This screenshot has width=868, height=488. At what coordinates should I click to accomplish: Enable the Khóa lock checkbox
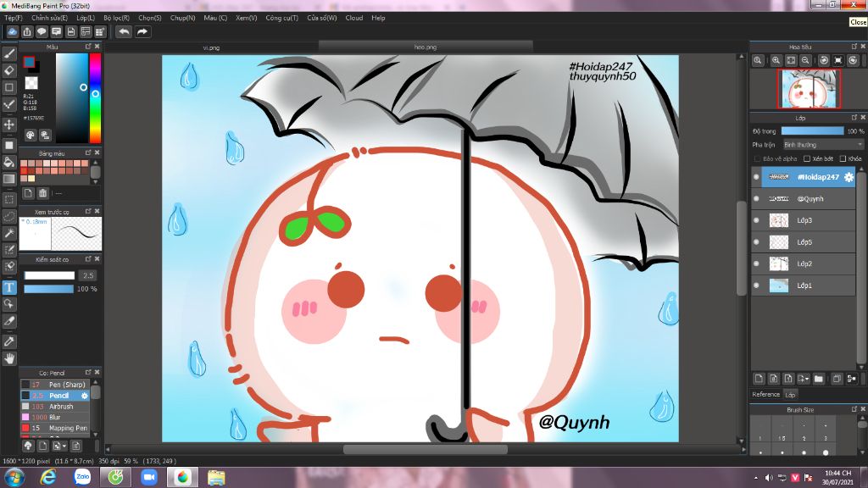point(843,158)
